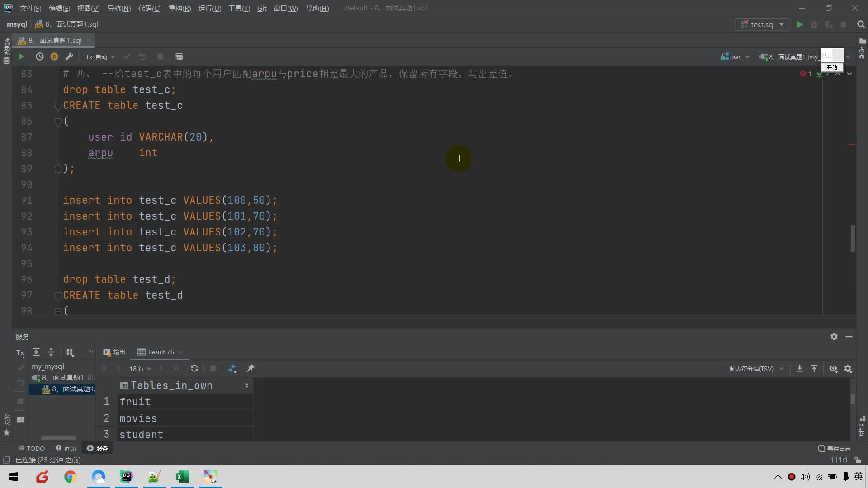
Task: Open the 18 行 page size dropdown
Action: (x=140, y=369)
